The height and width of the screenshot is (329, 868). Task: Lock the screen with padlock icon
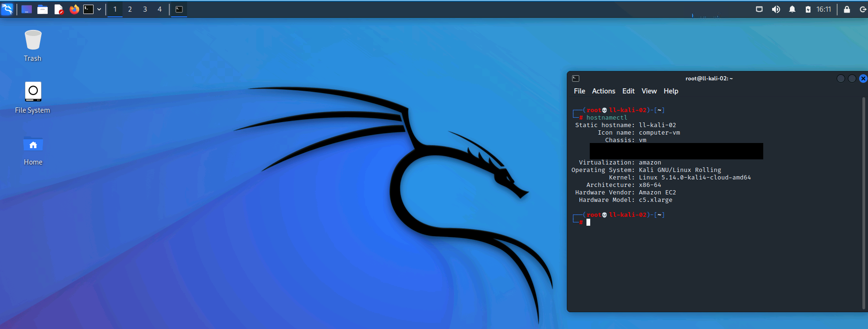click(847, 9)
